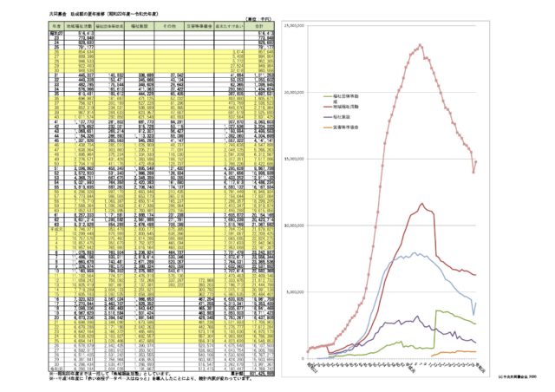Click the peak of the dark red line
Image resolution: width=555 pixels, height=392 pixels.
pyautogui.click(x=421, y=204)
